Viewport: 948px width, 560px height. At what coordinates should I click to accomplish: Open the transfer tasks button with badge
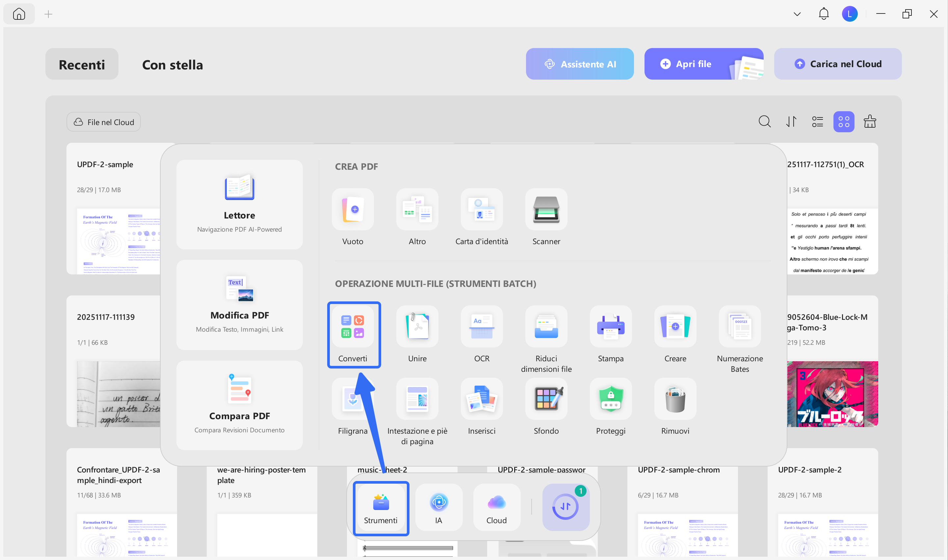pos(566,507)
